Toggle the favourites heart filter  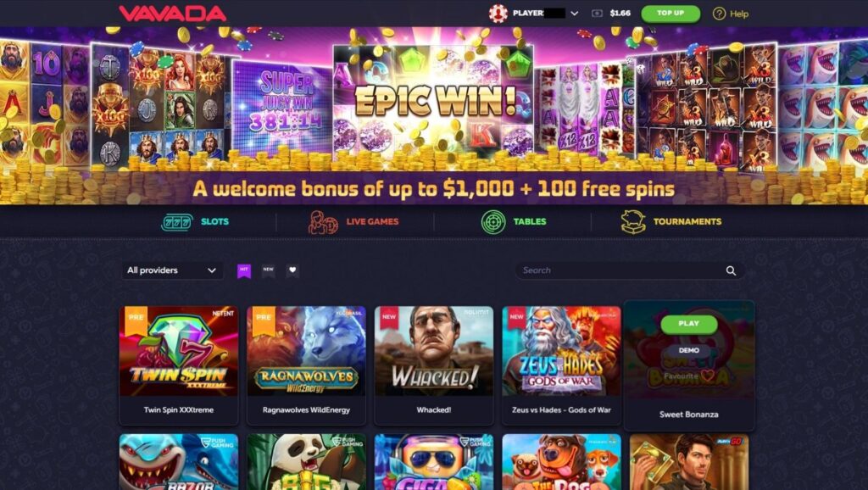pyautogui.click(x=292, y=270)
